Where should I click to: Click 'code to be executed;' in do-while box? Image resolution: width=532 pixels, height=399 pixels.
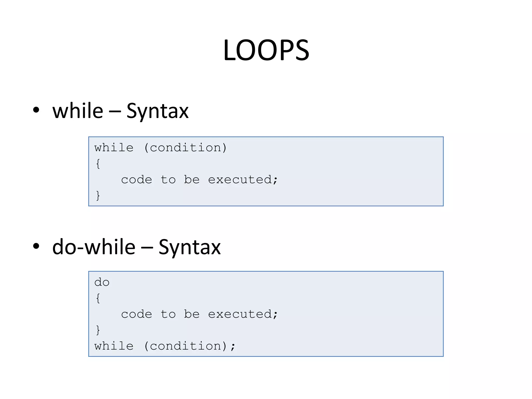click(199, 314)
